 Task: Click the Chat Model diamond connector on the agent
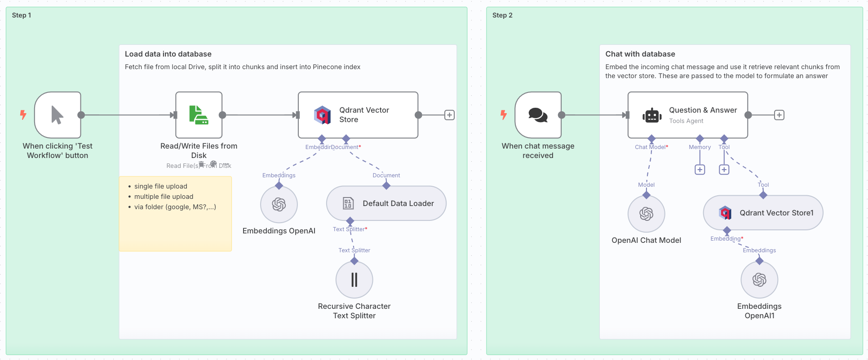(x=651, y=138)
